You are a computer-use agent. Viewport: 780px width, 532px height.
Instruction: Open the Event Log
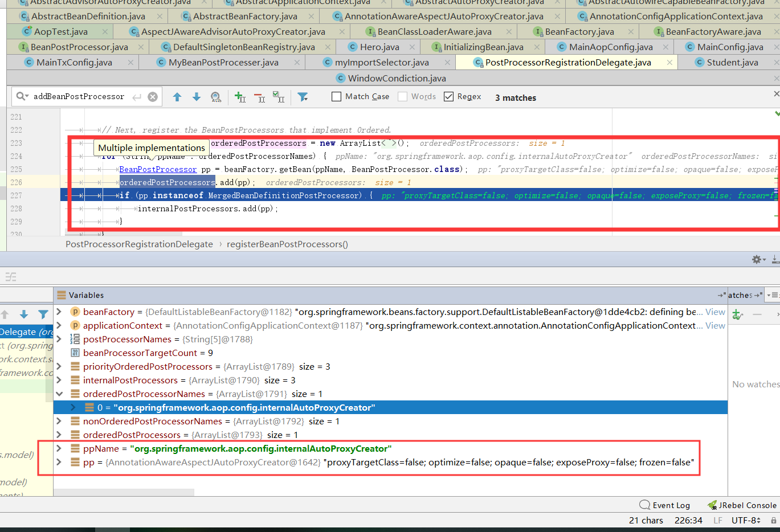coord(665,505)
